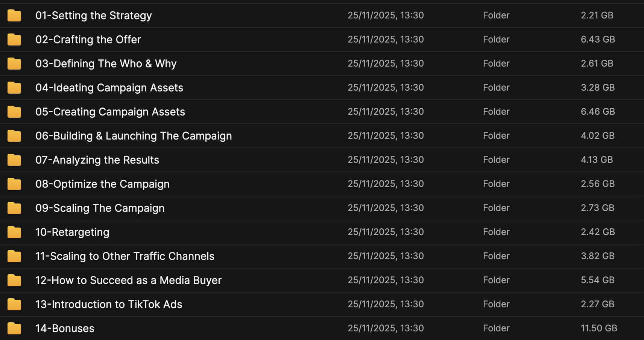This screenshot has height=340, width=644.
Task: Click the date cell of 01-Setting the Strategy
Action: click(386, 15)
